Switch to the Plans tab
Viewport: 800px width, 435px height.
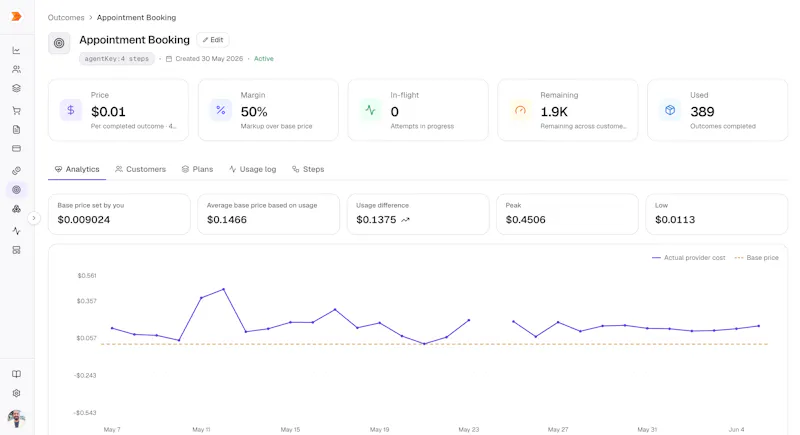(197, 169)
